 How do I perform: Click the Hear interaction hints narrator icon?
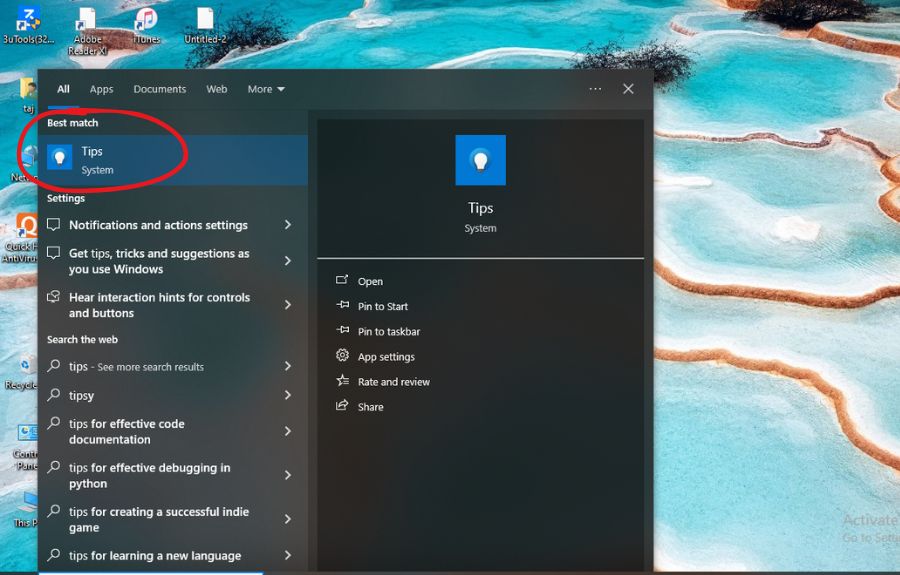[53, 297]
